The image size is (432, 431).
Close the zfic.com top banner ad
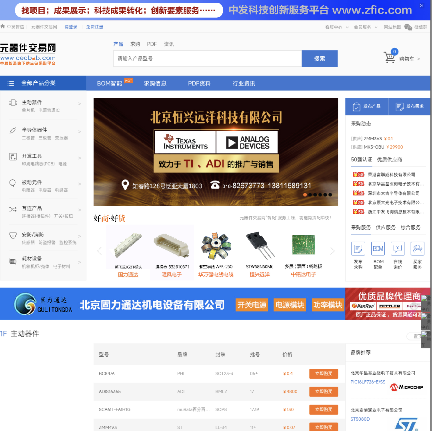pyautogui.click(x=421, y=5)
